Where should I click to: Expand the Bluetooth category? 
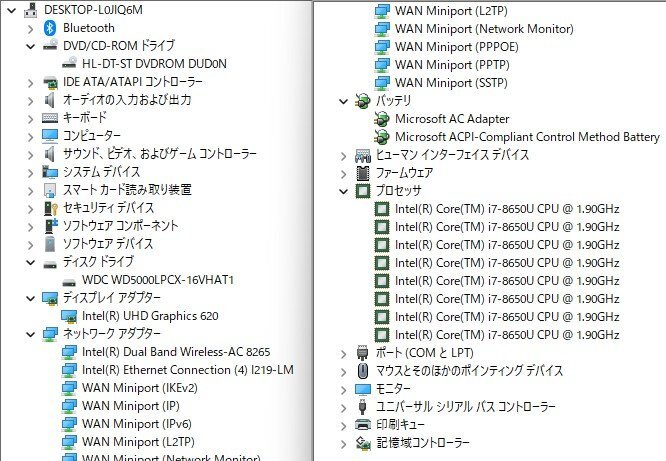pos(31,29)
